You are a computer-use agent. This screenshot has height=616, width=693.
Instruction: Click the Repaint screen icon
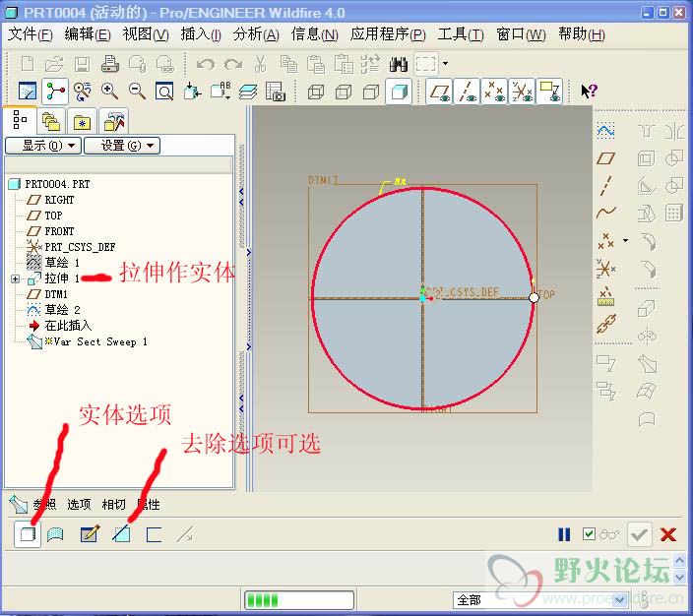[x=28, y=92]
